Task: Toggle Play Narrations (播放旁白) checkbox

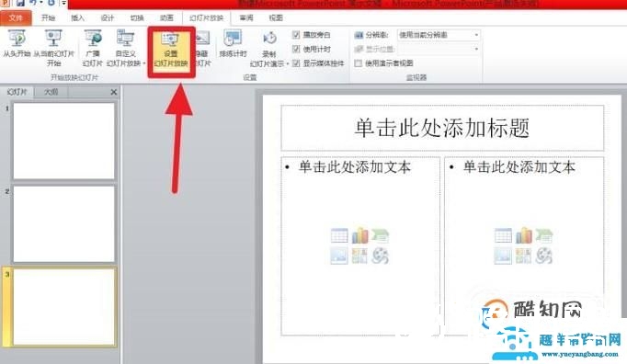Action: pyautogui.click(x=296, y=35)
